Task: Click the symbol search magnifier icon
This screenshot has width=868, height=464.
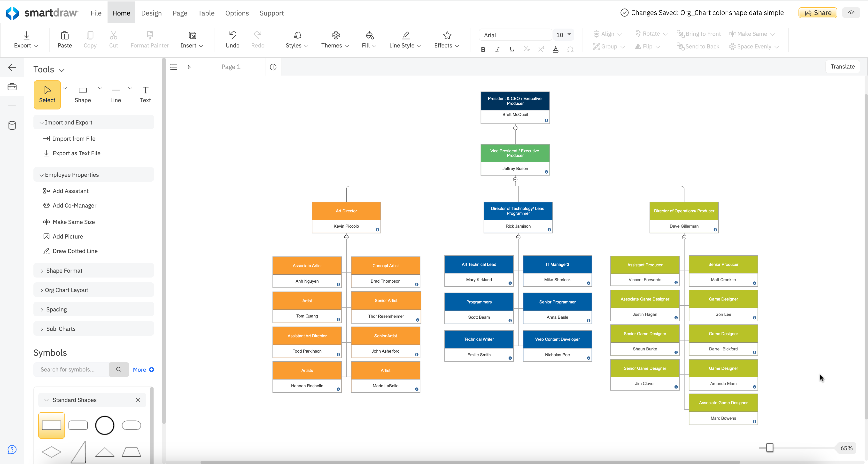Action: point(119,369)
